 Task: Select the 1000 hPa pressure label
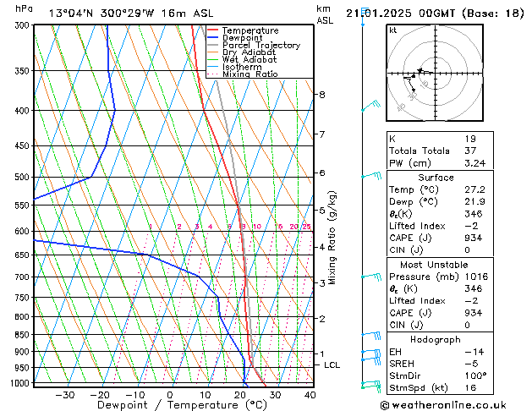(x=22, y=383)
